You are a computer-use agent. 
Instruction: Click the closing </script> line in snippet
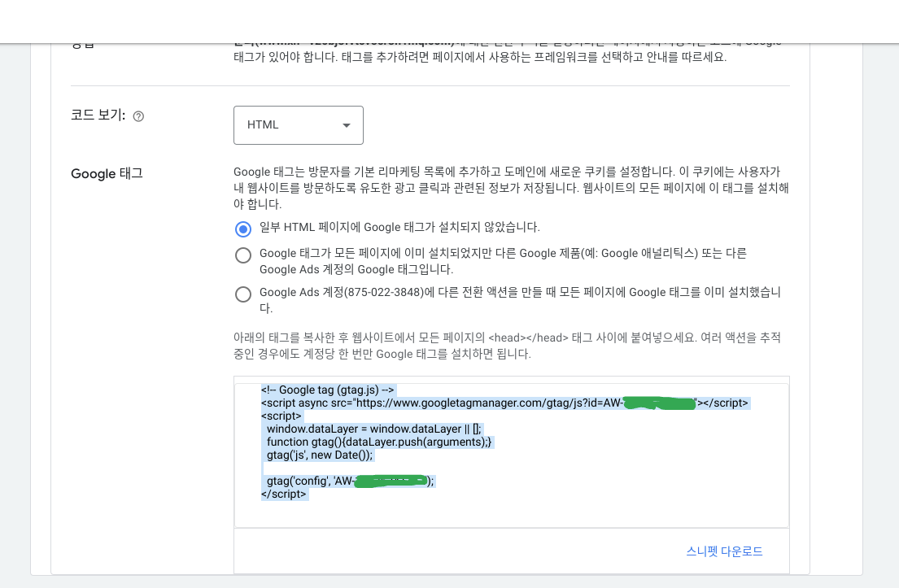coord(284,494)
